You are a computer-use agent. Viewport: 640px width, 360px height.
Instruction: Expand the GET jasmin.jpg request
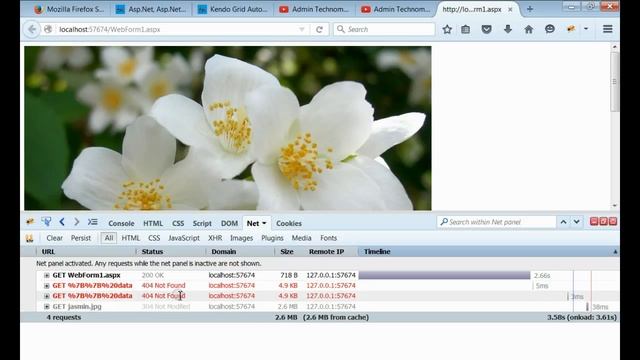[47, 307]
